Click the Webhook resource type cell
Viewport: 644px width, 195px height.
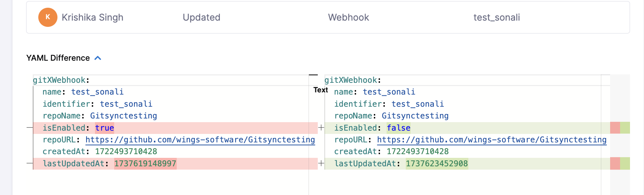tap(348, 17)
